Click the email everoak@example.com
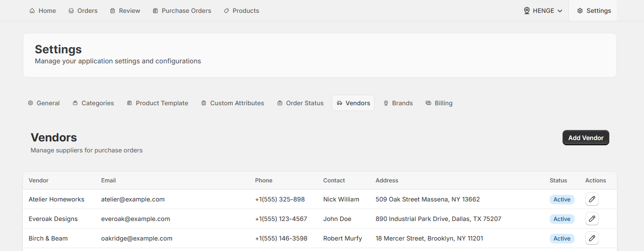 135,219
